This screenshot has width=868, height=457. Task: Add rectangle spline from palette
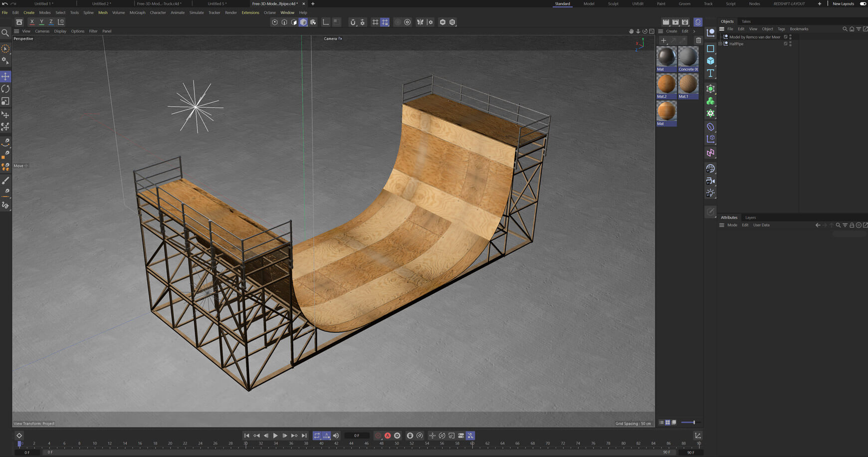[710, 49]
